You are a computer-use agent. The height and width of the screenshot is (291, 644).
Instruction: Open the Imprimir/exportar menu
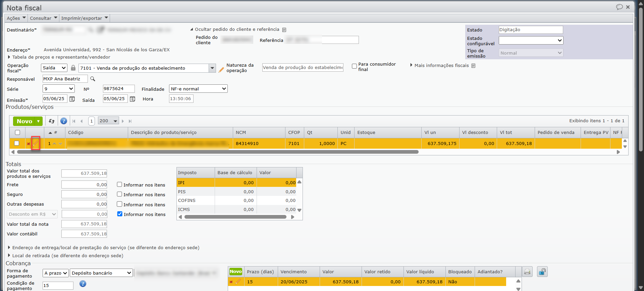[x=85, y=18]
